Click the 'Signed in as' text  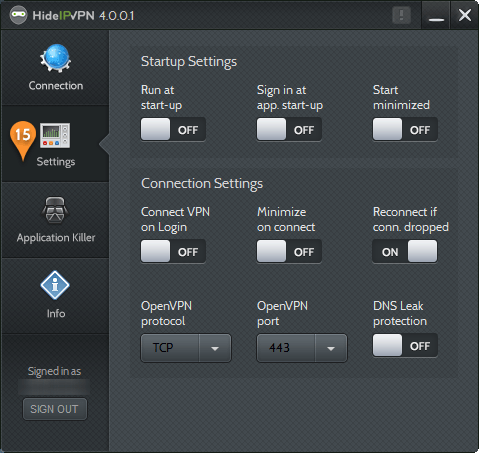click(x=54, y=371)
